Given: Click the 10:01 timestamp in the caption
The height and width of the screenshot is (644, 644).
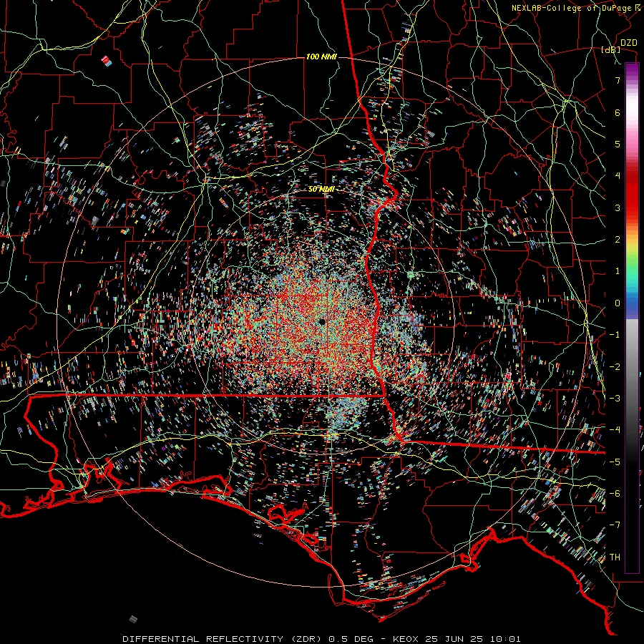Looking at the screenshot, I should pos(505,639).
